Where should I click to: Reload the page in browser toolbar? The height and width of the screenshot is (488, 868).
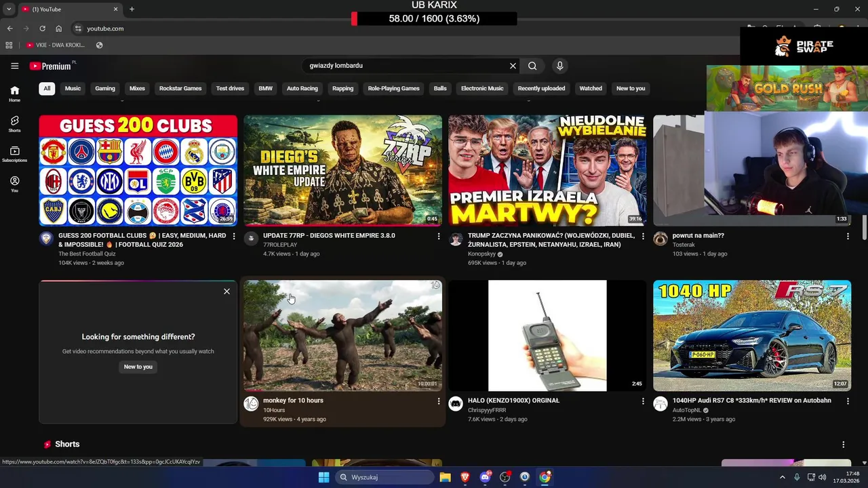pyautogui.click(x=42, y=28)
